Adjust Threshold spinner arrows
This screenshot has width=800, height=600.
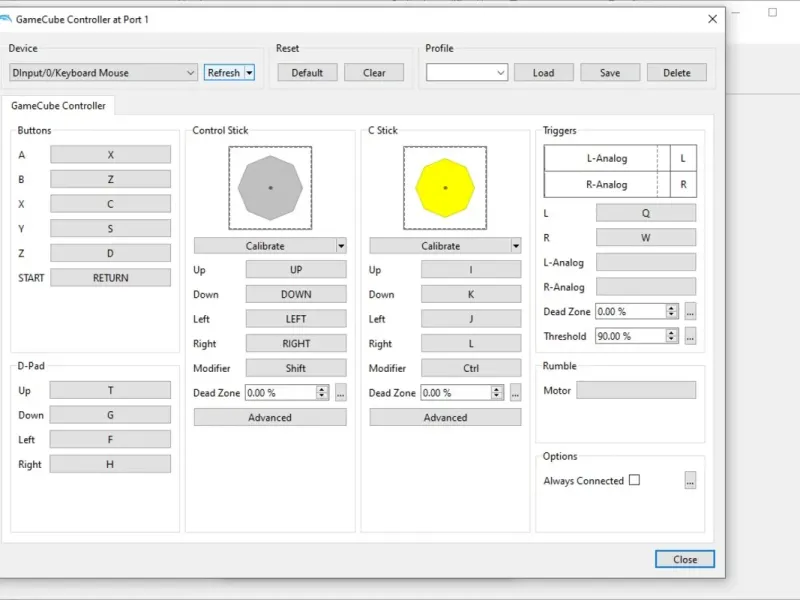tap(671, 336)
